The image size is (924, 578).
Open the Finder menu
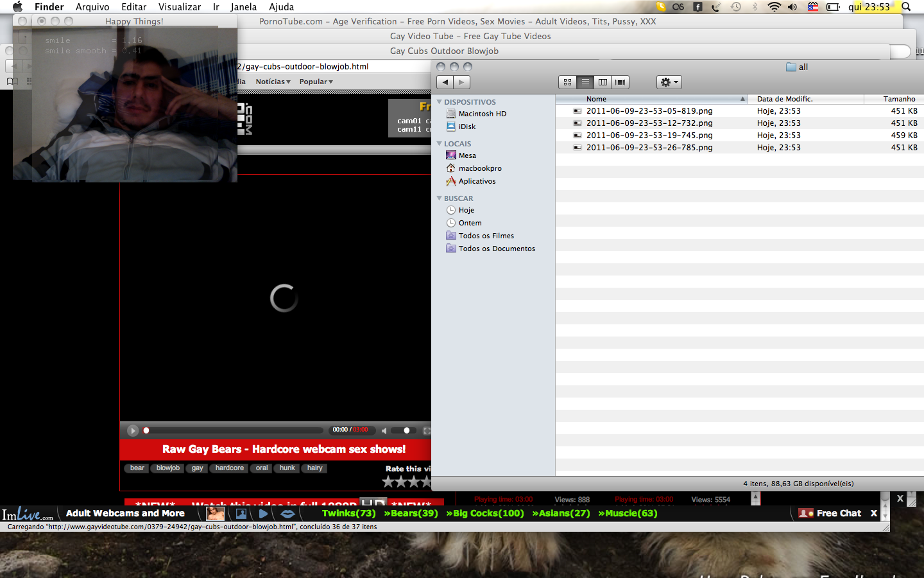tap(49, 7)
